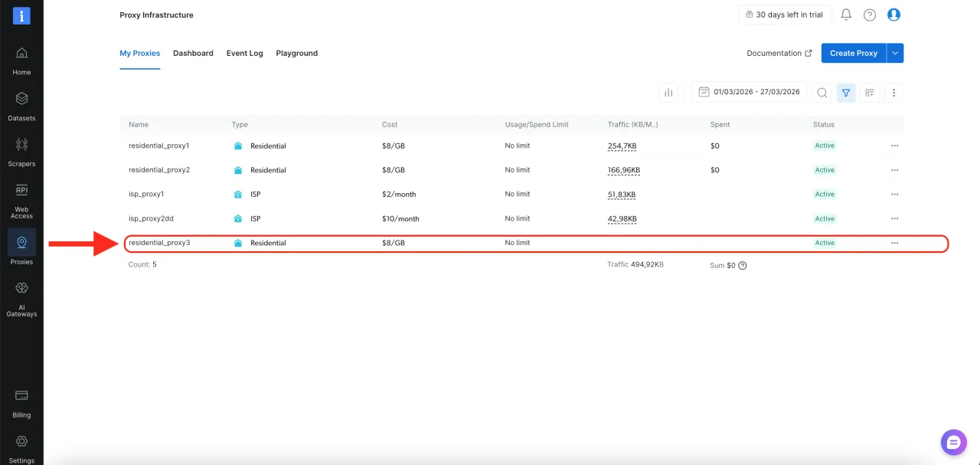The height and width of the screenshot is (465, 980).
Task: Open the chat support bubble
Action: (953, 442)
